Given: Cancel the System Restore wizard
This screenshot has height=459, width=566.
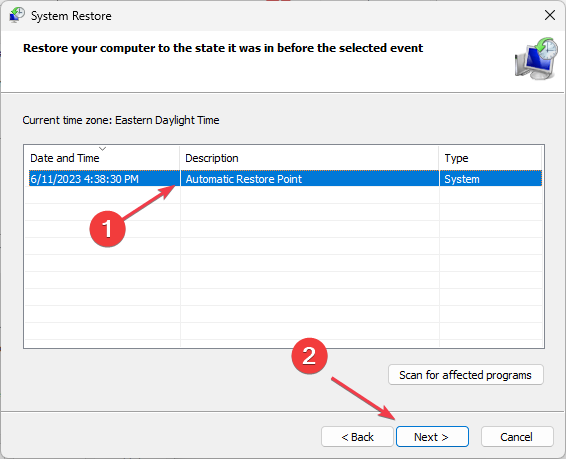Looking at the screenshot, I should 517,437.
